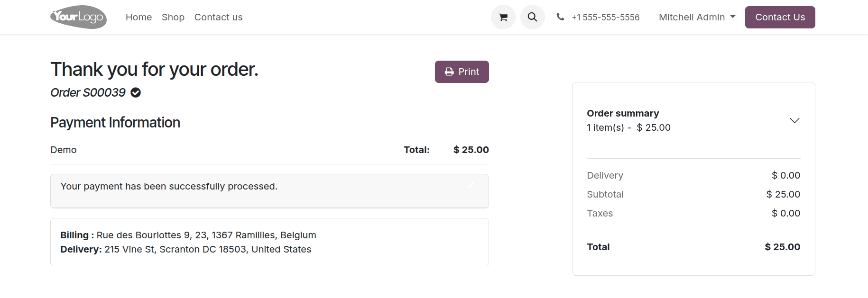Viewport: 868px width, 298px height.
Task: Select the Contact us navigation entry
Action: pyautogui.click(x=218, y=17)
